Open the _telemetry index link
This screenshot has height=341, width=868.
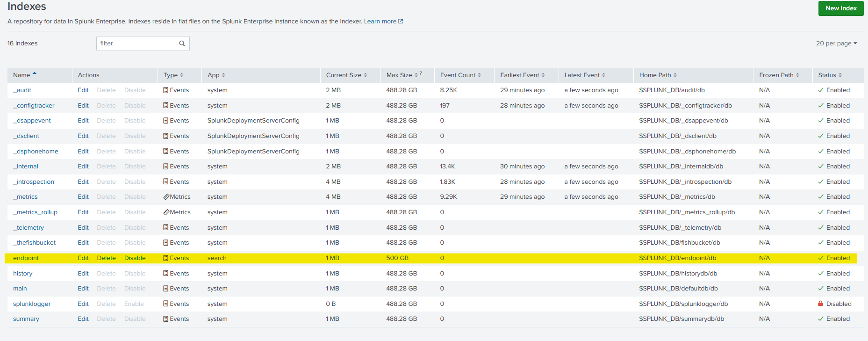coord(29,228)
